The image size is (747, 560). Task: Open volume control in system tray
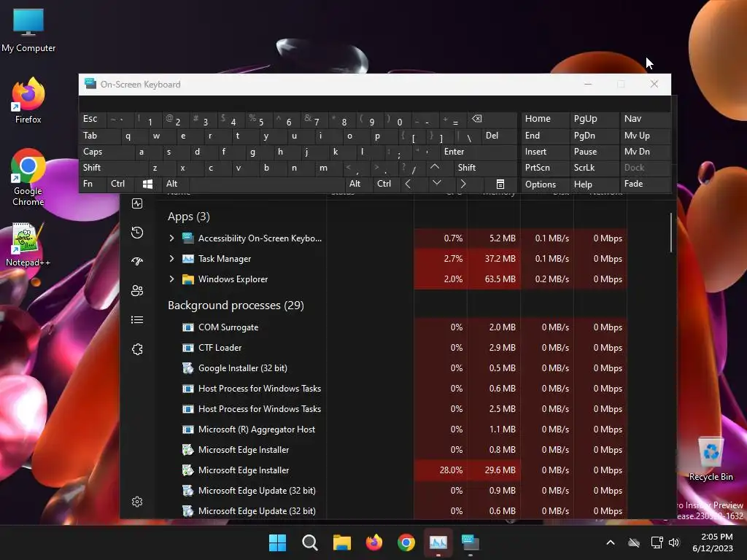[674, 542]
